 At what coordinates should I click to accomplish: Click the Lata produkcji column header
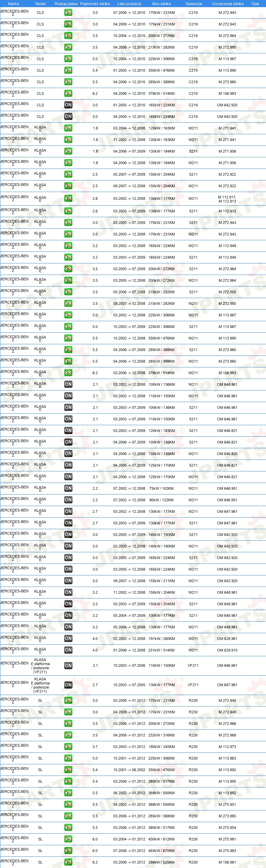point(129,4)
